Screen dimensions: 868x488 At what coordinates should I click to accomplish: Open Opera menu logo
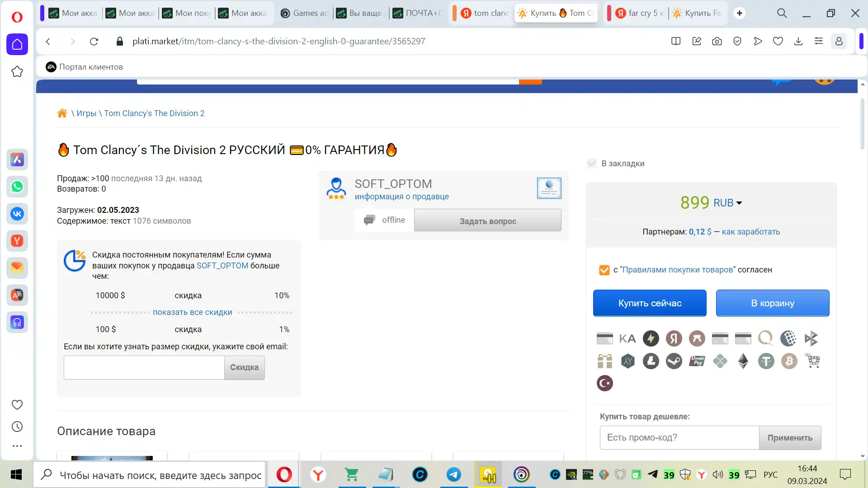tap(17, 17)
